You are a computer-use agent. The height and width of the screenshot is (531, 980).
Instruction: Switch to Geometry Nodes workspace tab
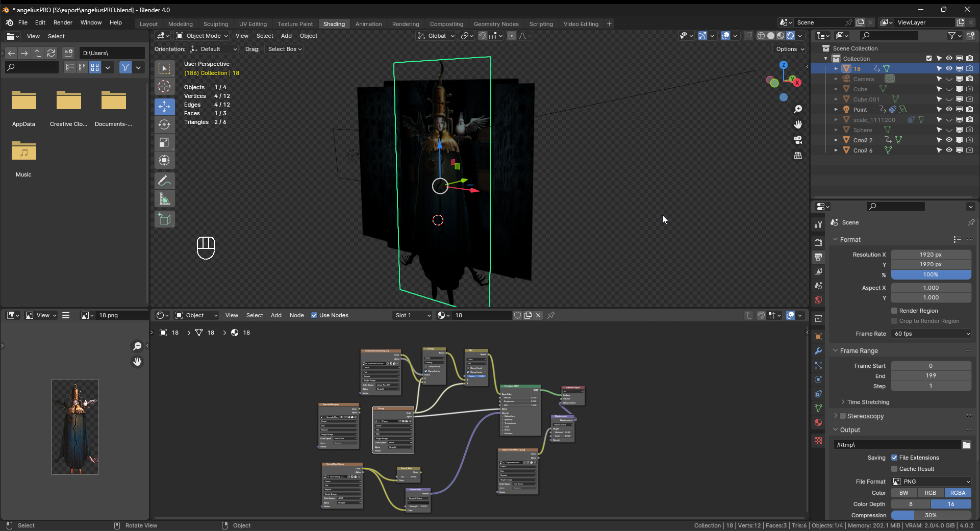point(496,24)
